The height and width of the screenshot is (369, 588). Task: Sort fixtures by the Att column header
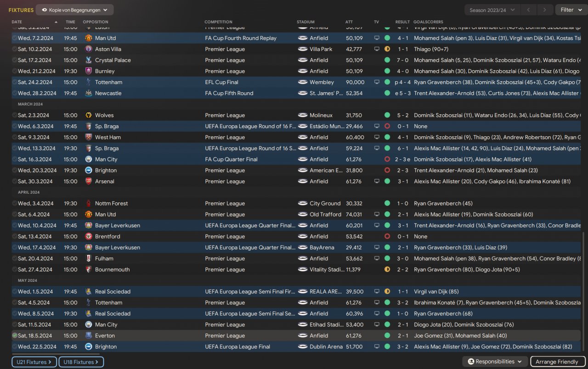point(349,22)
